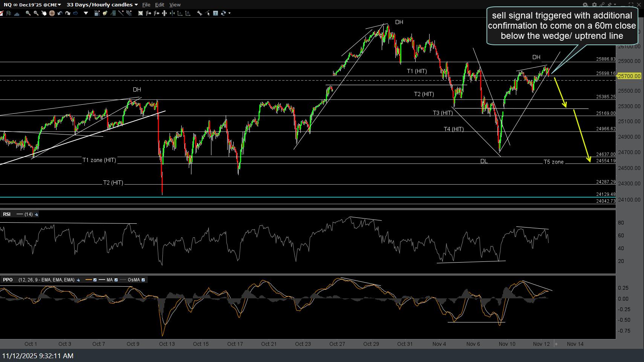Click the undo arrow in toolbar
The image size is (644, 362).
click(60, 13)
